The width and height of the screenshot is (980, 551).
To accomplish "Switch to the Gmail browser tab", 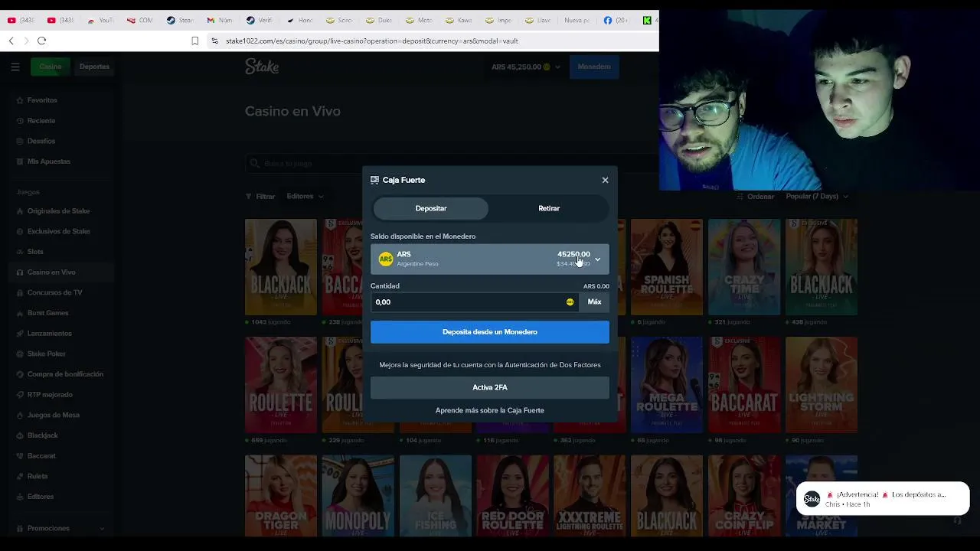I will (x=220, y=20).
